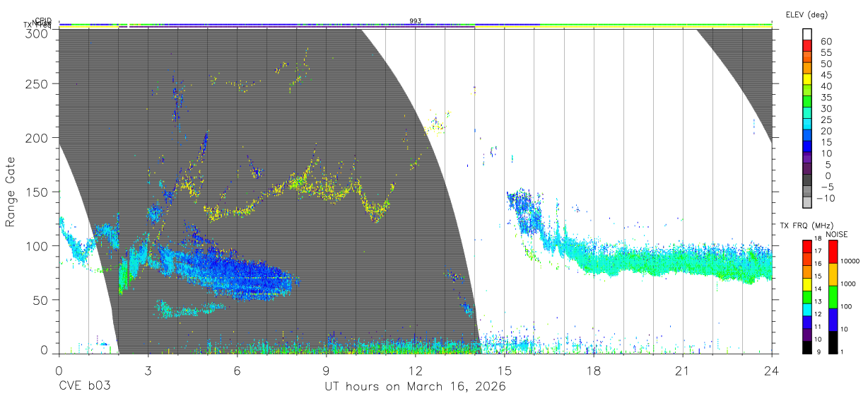
Task: Click the yellow segment of the ELEV color bar
Action: (x=807, y=78)
